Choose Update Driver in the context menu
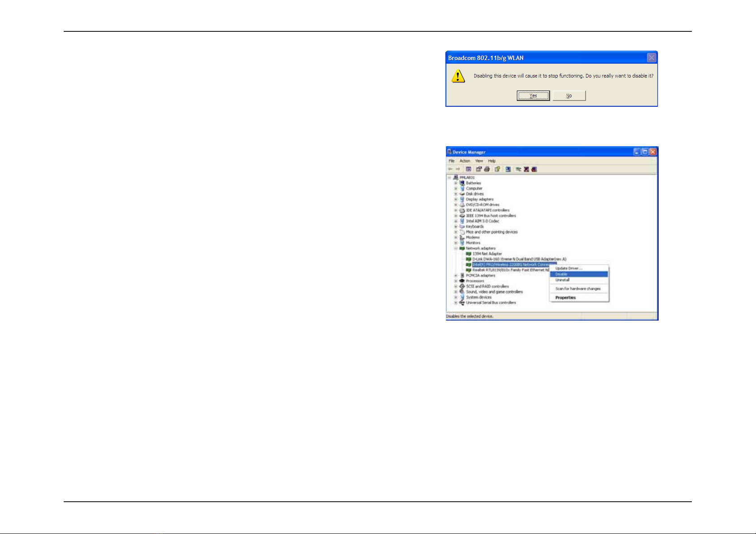Screen dimensions: 756x534 point(579,268)
